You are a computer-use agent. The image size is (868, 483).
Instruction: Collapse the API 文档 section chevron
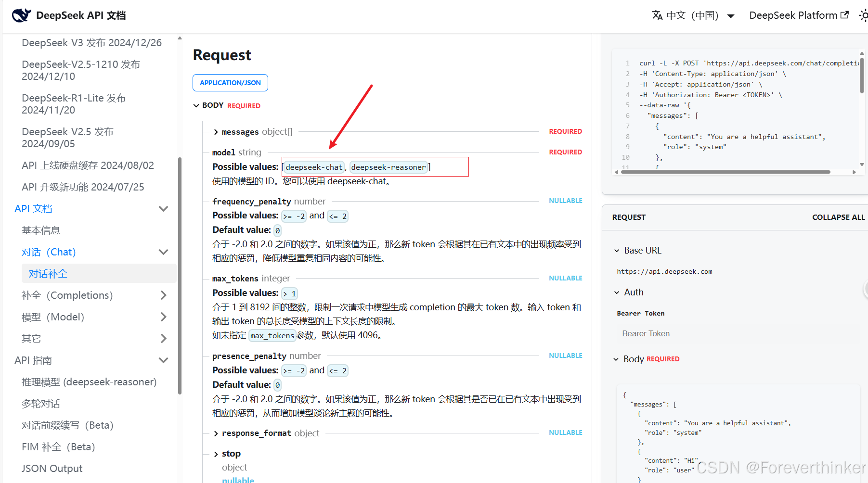coord(164,209)
